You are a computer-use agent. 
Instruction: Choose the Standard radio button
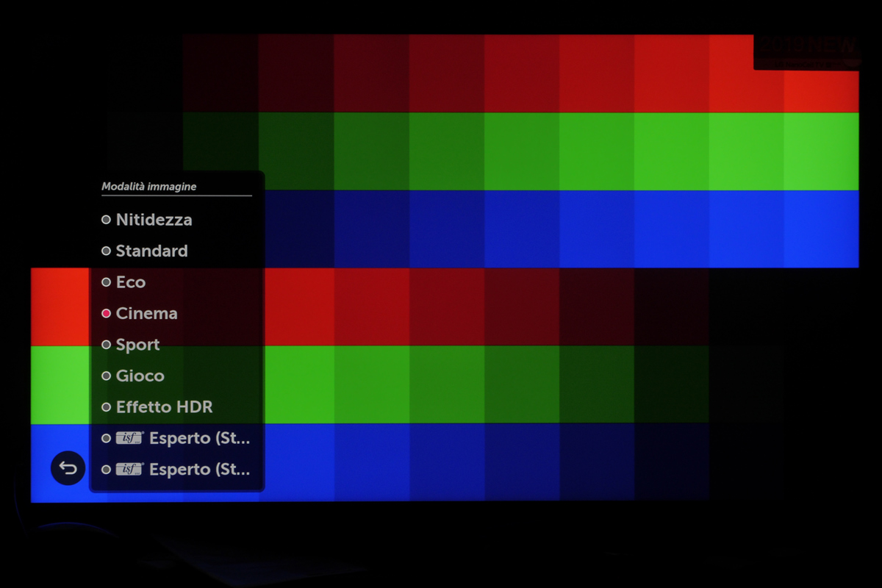click(x=107, y=251)
